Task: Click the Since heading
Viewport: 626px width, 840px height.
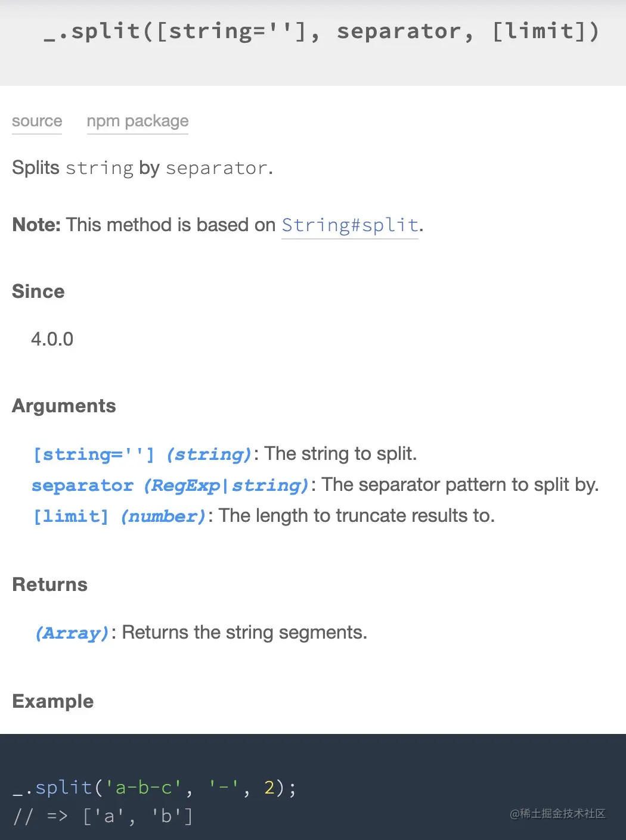Action: tap(38, 291)
